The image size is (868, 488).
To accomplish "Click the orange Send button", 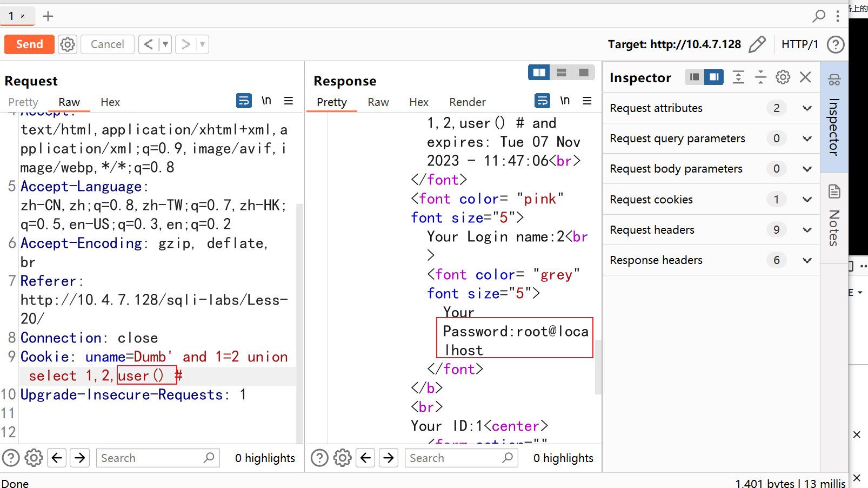I will coord(29,44).
